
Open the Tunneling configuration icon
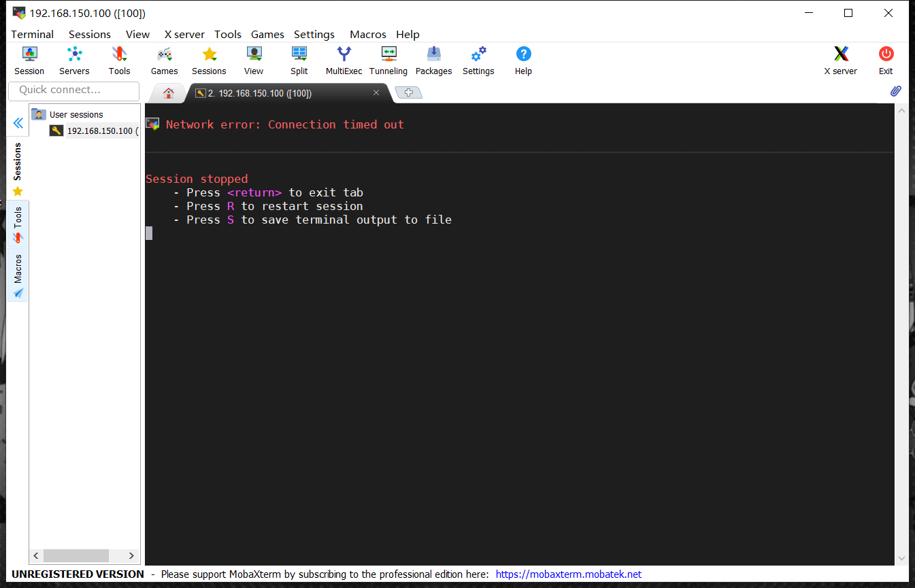388,60
